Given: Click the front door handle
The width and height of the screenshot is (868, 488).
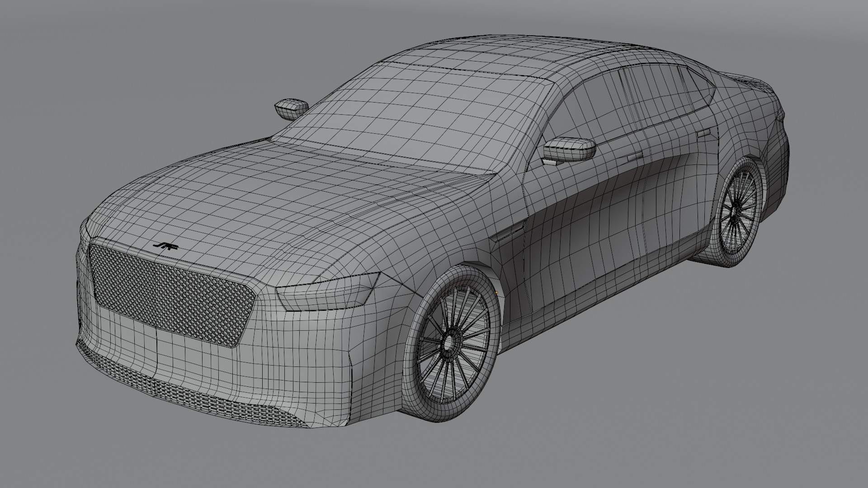Looking at the screenshot, I should [634, 156].
